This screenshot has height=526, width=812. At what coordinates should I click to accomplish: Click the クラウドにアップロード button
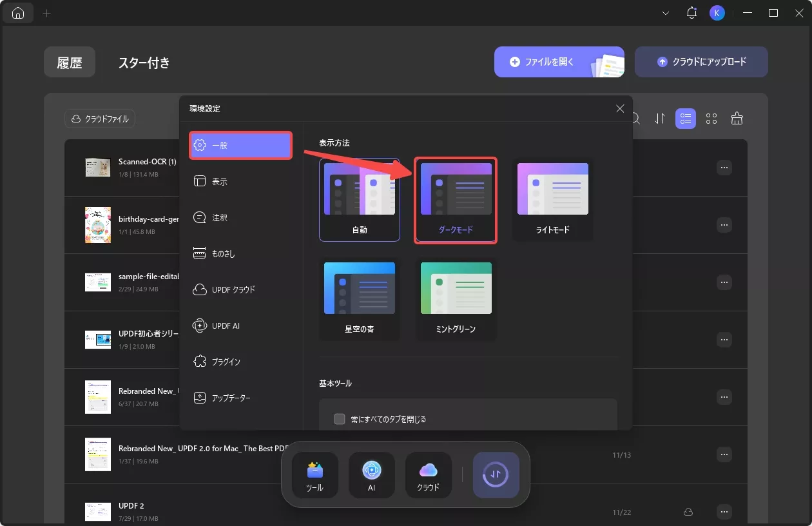pyautogui.click(x=701, y=62)
